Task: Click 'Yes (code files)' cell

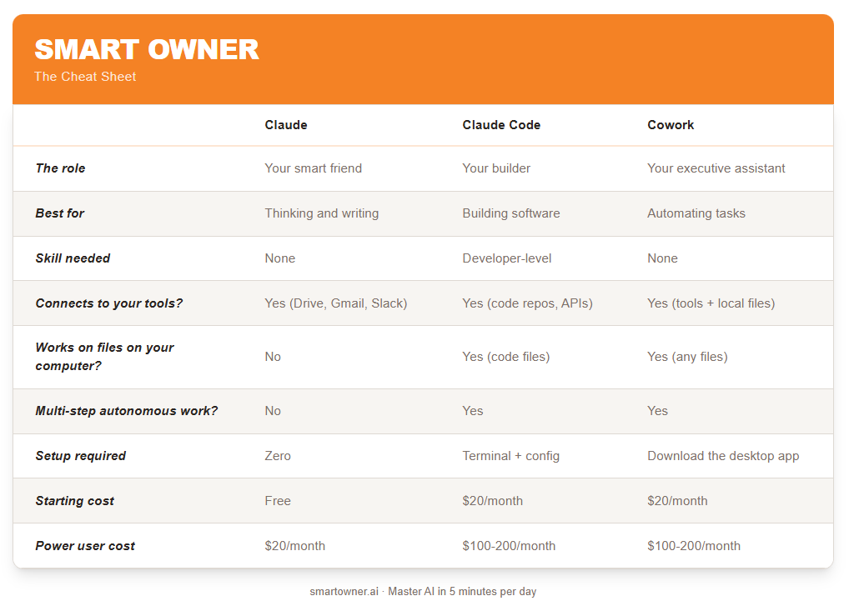Action: click(x=505, y=357)
